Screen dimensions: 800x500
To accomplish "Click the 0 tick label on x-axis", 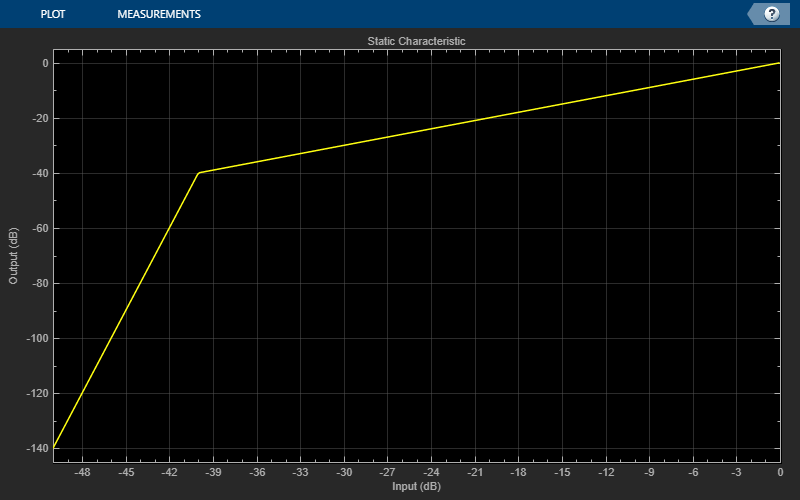I will click(780, 472).
